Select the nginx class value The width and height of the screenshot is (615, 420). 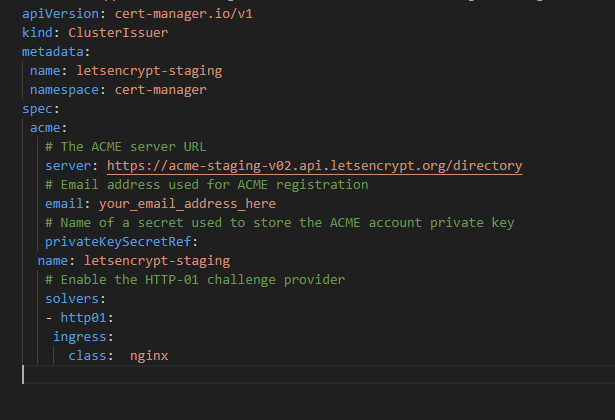[149, 356]
